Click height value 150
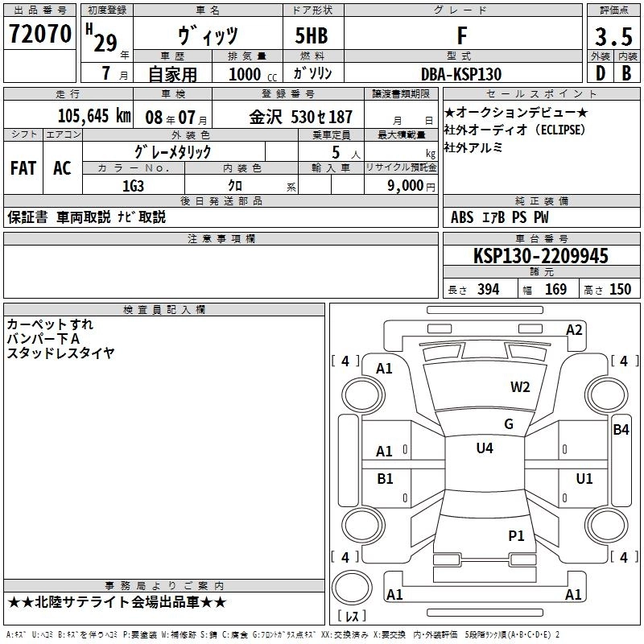Viewport: 644px width, 644px height. tap(620, 290)
